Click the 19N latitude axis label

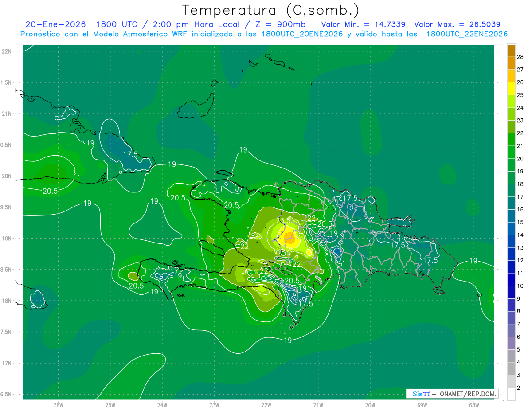click(7, 239)
